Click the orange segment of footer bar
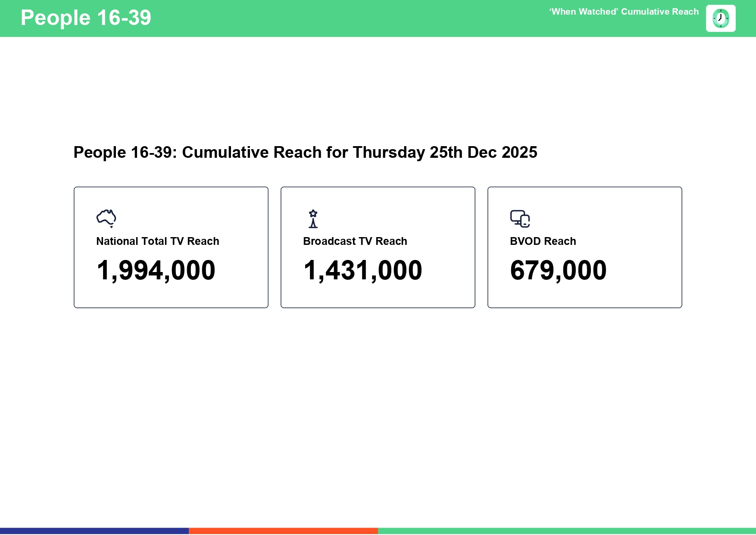Screen dimensions: 756x535 click(x=283, y=531)
